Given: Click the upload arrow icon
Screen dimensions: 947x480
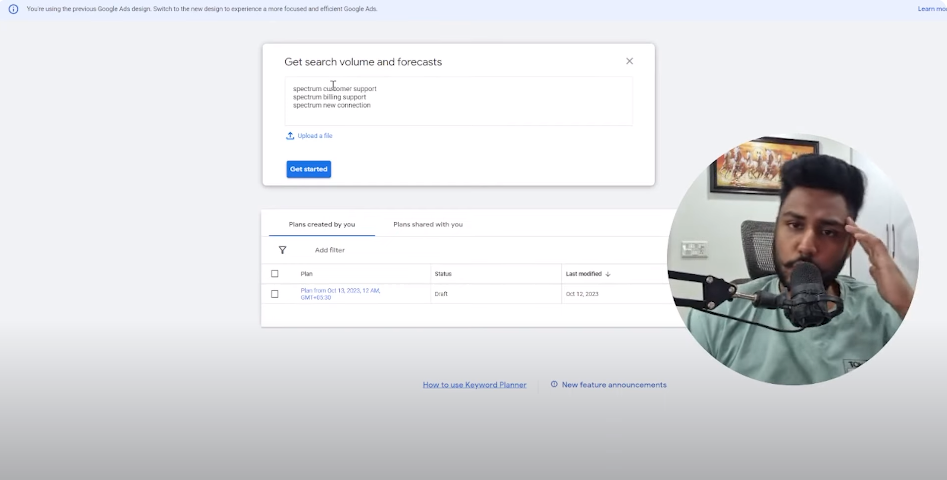Looking at the screenshot, I should (290, 136).
